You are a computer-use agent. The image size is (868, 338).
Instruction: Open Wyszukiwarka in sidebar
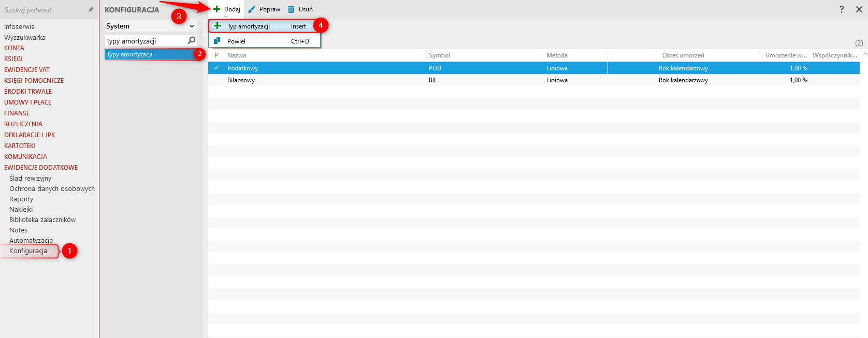pyautogui.click(x=25, y=37)
